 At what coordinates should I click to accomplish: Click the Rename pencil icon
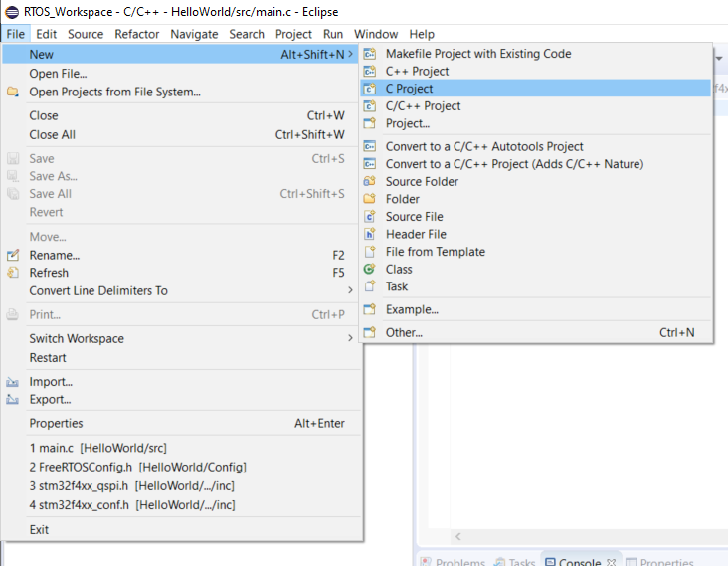coord(13,255)
